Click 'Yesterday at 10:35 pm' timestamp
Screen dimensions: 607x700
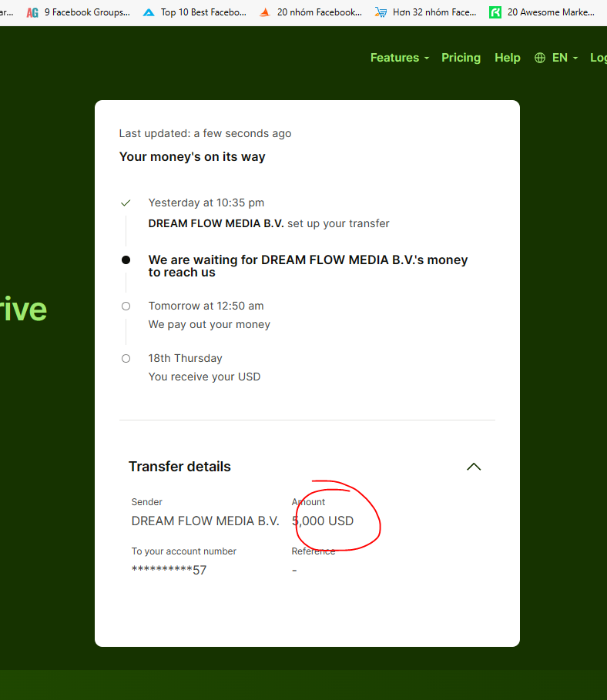206,203
